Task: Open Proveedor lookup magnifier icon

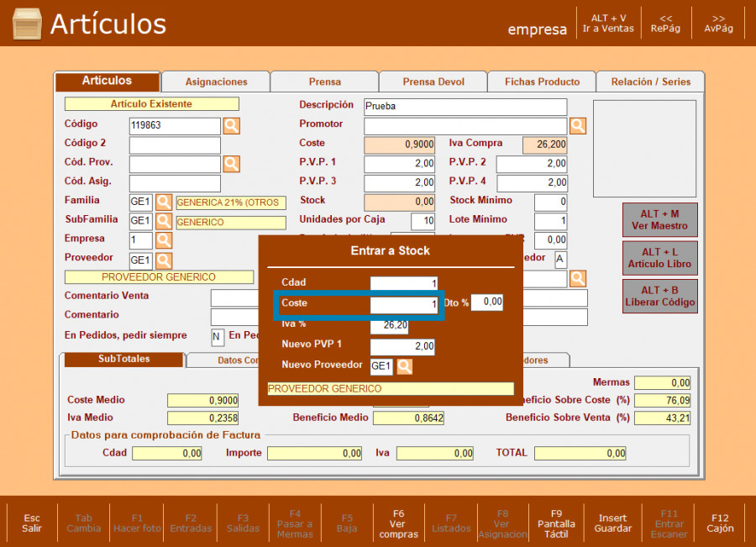Action: (164, 260)
